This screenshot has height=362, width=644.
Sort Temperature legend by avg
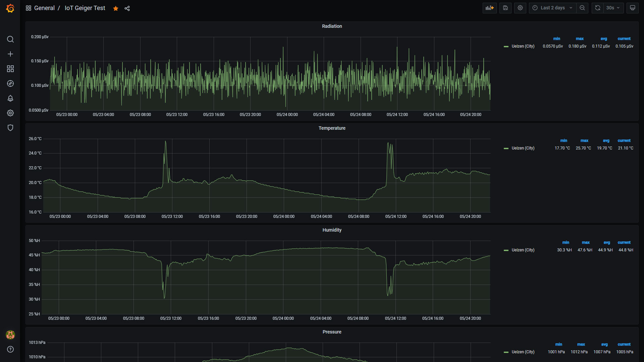[x=606, y=141]
